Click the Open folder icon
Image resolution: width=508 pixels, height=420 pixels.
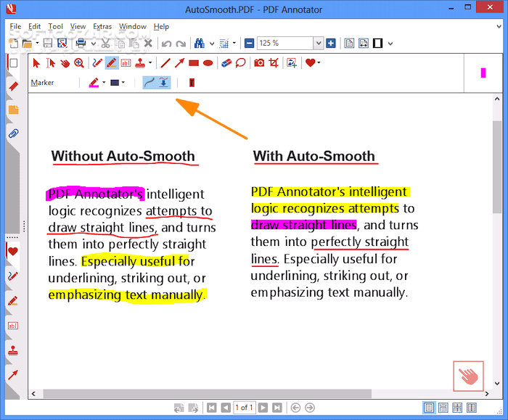click(x=28, y=44)
